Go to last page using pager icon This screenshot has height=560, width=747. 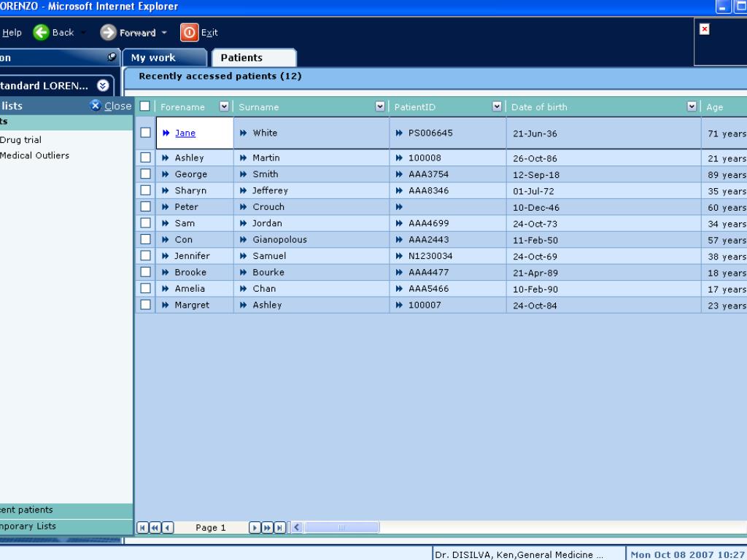pos(280,527)
